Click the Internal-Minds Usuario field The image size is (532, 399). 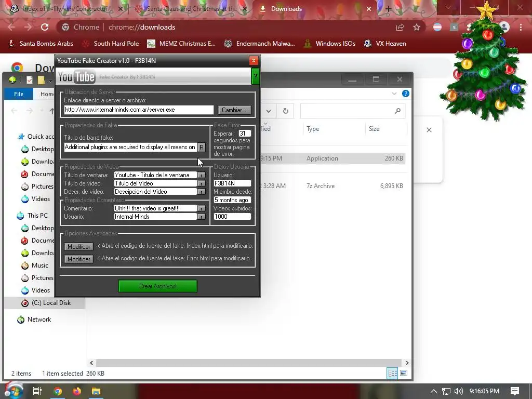point(155,217)
